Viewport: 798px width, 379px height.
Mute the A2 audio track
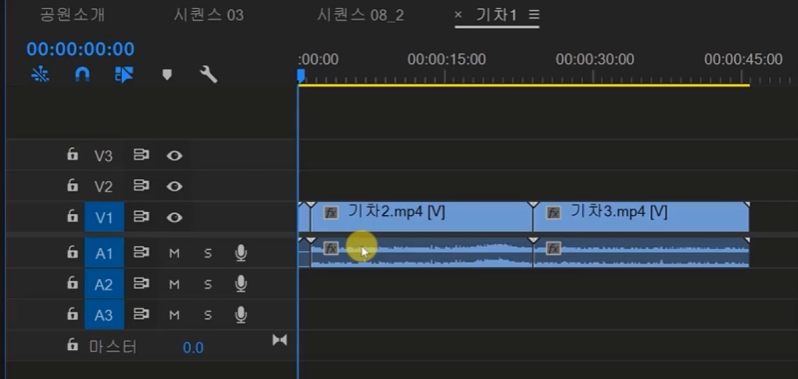[174, 284]
